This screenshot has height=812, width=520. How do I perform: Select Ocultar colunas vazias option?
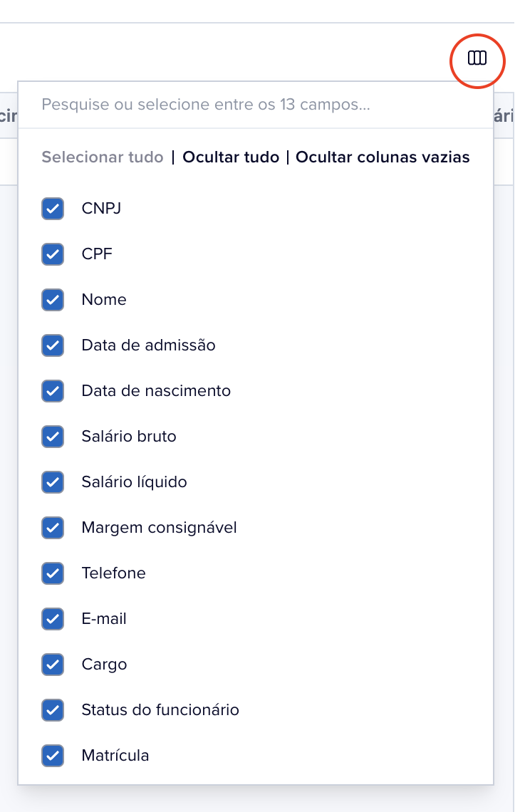tap(383, 157)
